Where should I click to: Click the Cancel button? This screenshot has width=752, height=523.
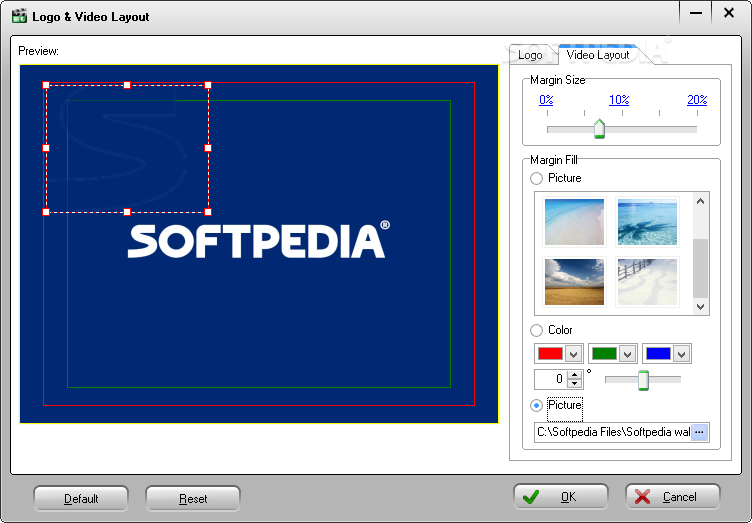[673, 497]
